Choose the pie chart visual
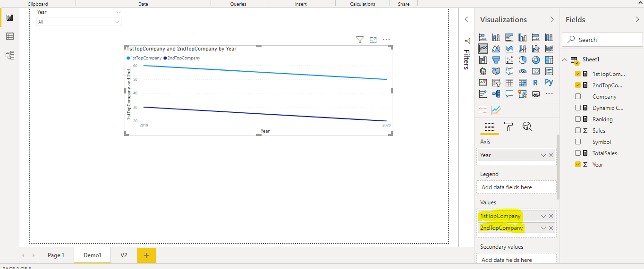The image size is (644, 269). 523,60
